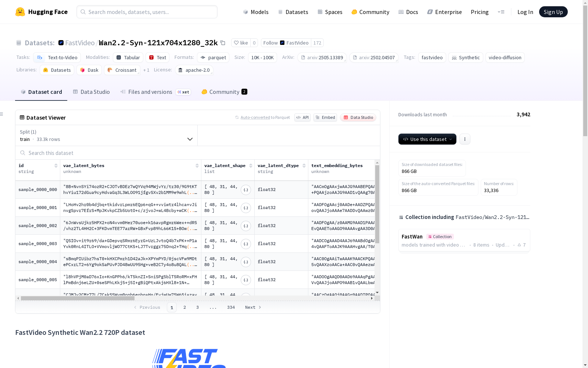Click the Log In link
The width and height of the screenshot is (588, 368).
coord(525,12)
